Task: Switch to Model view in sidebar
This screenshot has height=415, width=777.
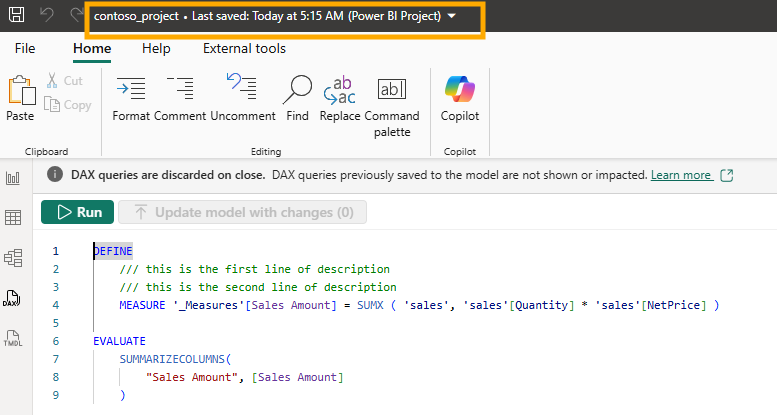Action: point(13,258)
